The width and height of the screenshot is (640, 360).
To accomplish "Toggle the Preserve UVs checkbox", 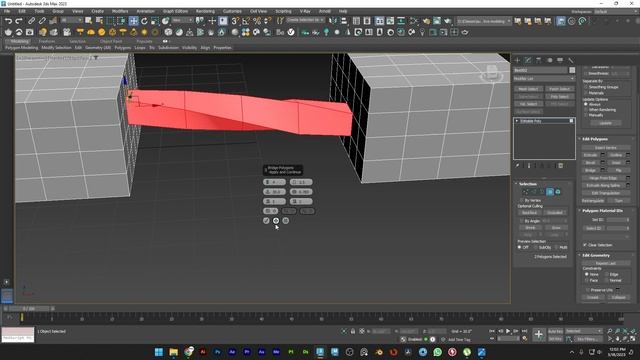I will coord(588,290).
